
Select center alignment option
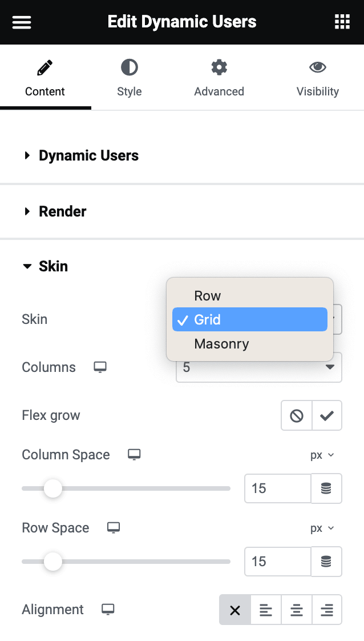(x=296, y=610)
